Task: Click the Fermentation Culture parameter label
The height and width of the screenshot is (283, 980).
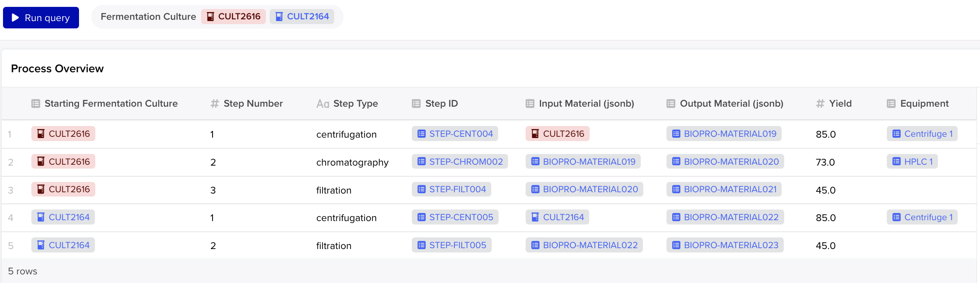Action: click(x=148, y=16)
